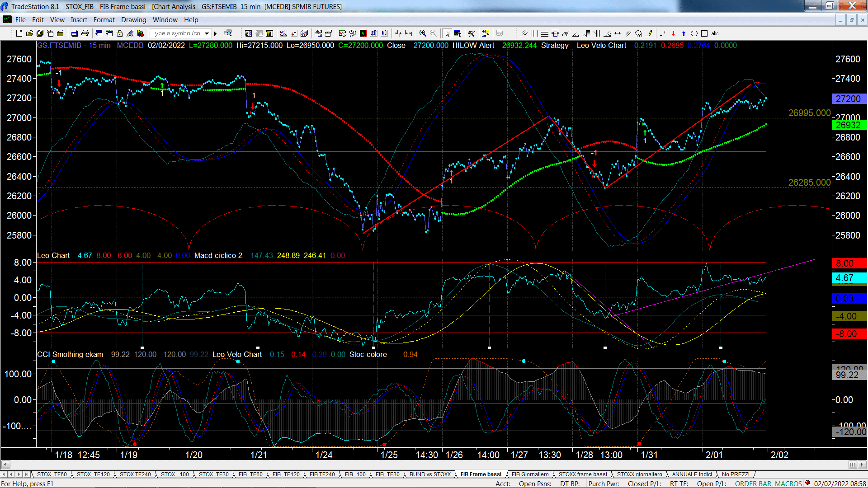Switch to the FIB Giornaliero tab
The height and width of the screenshot is (488, 868).
530,474
